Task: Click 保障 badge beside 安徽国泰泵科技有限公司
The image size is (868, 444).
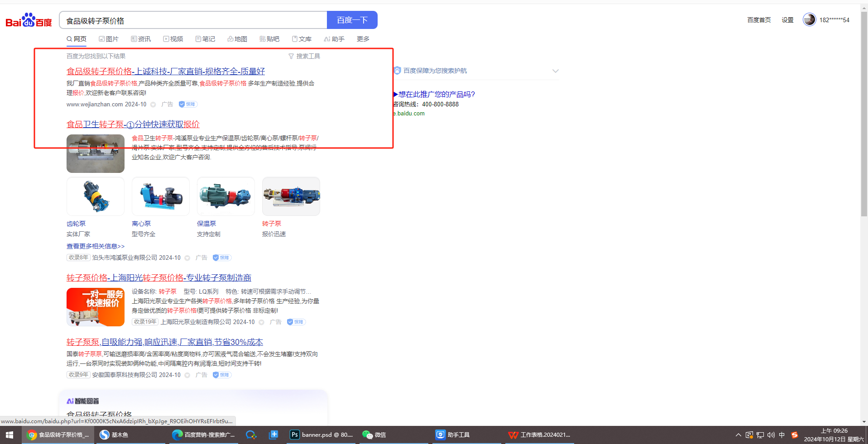Action: [x=222, y=375]
